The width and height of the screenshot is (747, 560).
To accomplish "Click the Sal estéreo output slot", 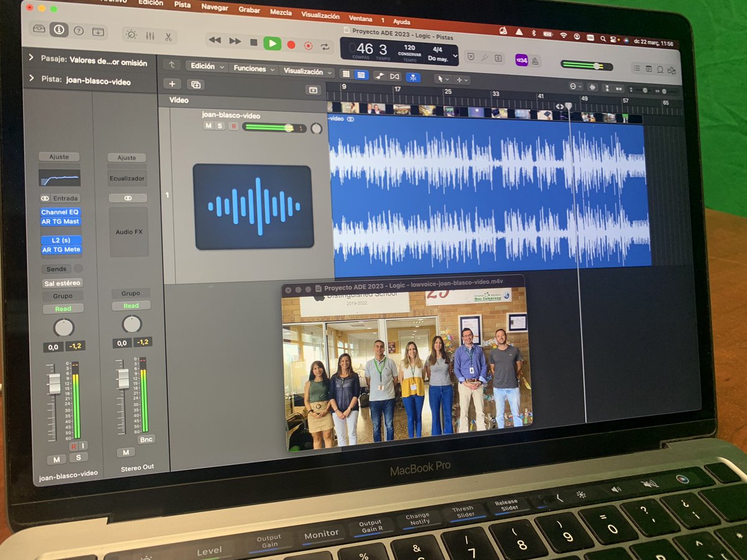I will pos(62,283).
